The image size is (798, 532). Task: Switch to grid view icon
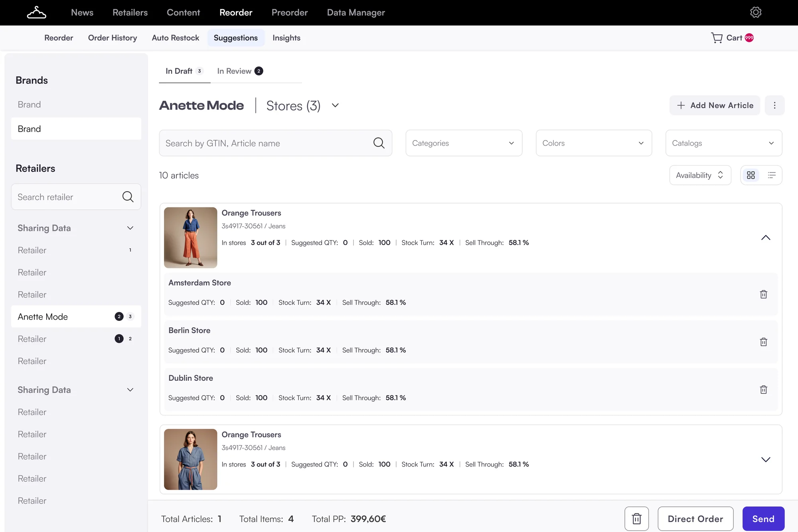click(751, 175)
